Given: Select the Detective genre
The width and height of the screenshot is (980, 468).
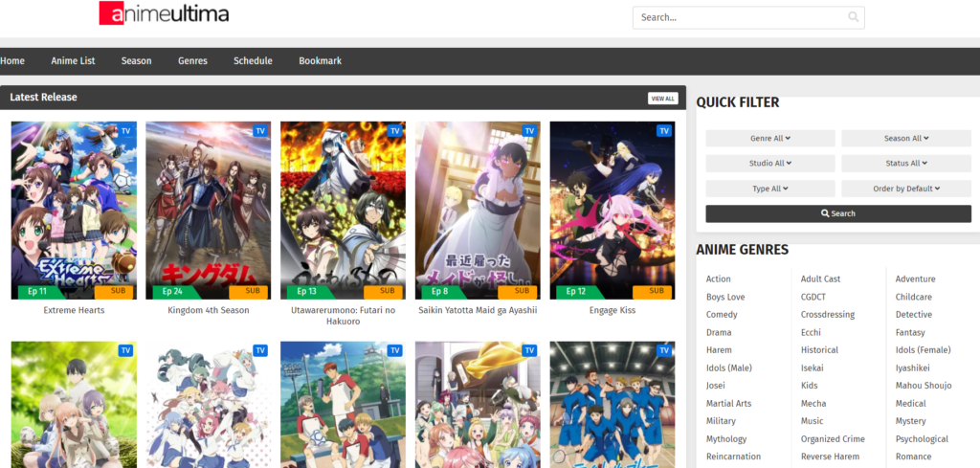Looking at the screenshot, I should pos(913,314).
